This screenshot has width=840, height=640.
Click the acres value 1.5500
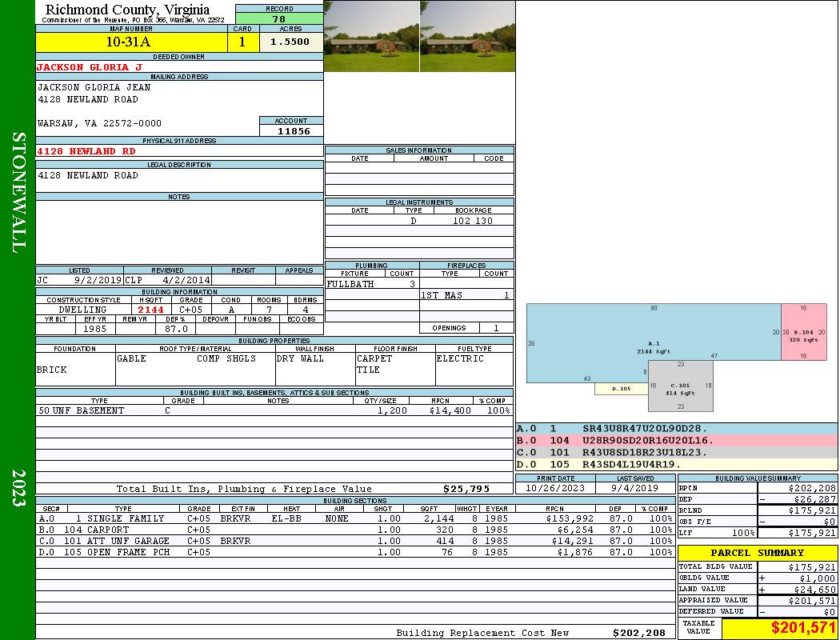tap(290, 42)
